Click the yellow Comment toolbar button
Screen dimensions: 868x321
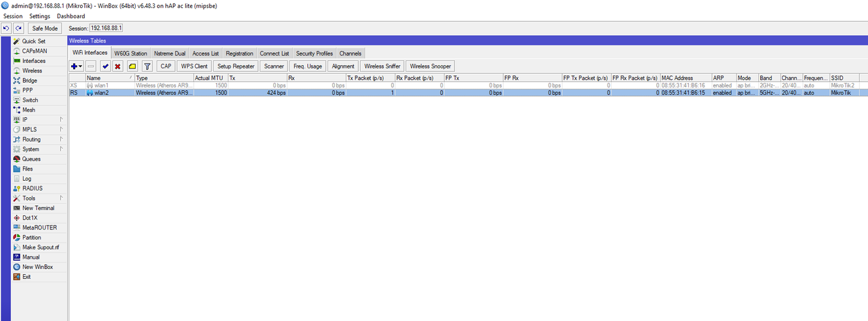point(132,66)
